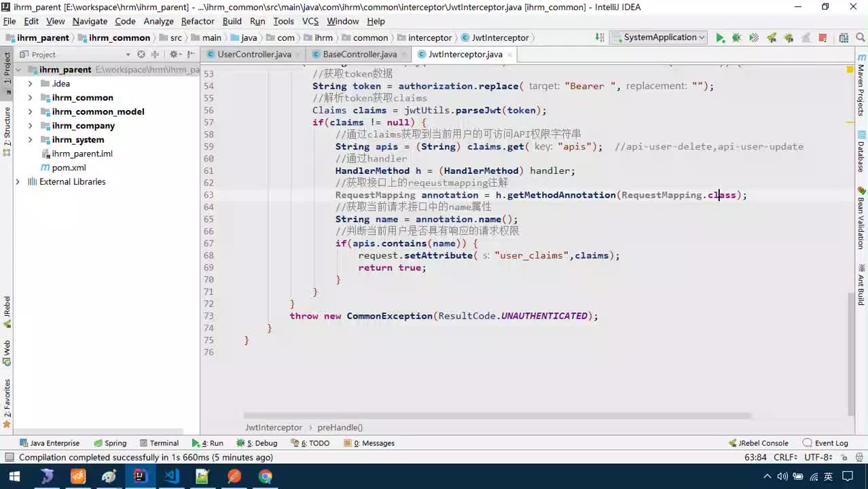This screenshot has width=868, height=489.
Task: Open the Terminal tool window button
Action: pos(158,443)
